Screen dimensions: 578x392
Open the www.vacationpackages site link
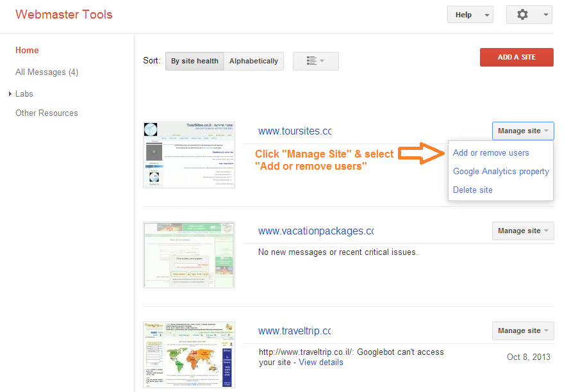tap(316, 231)
